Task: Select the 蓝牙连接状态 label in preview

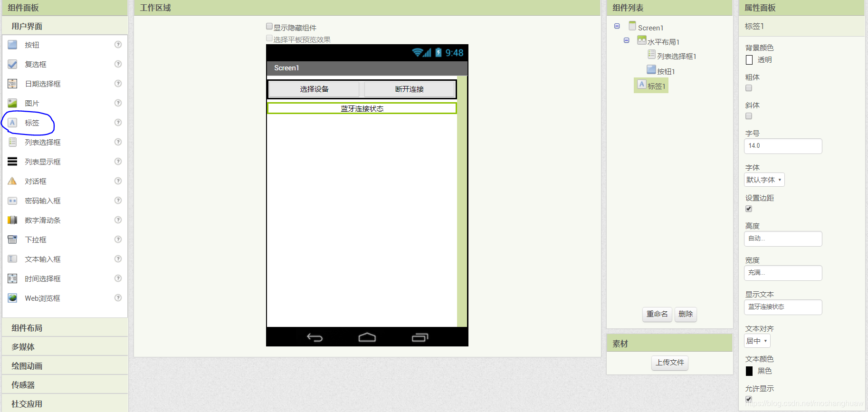Action: pyautogui.click(x=362, y=108)
